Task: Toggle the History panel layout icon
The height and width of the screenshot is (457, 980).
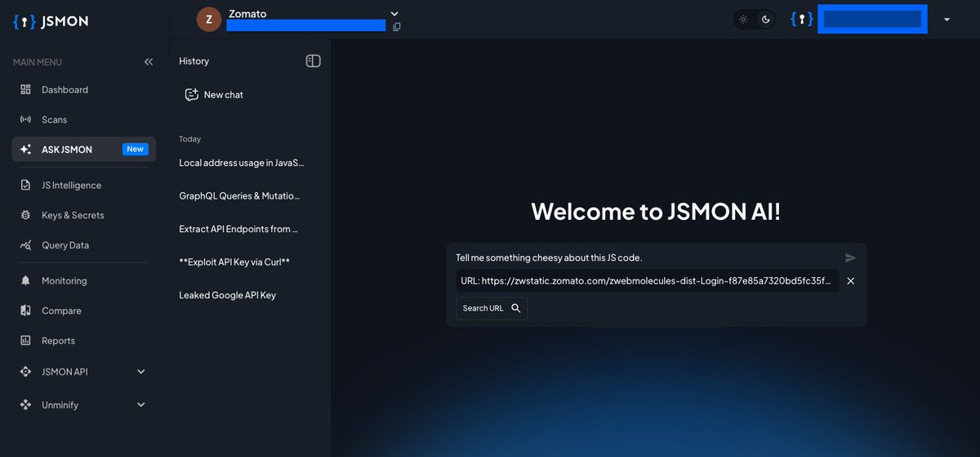Action: (x=313, y=60)
